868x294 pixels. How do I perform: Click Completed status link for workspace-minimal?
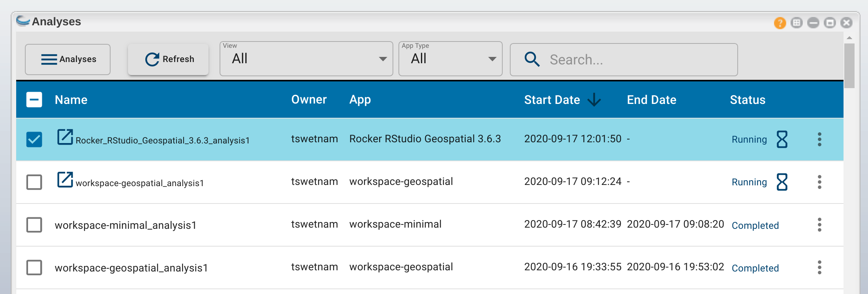755,225
